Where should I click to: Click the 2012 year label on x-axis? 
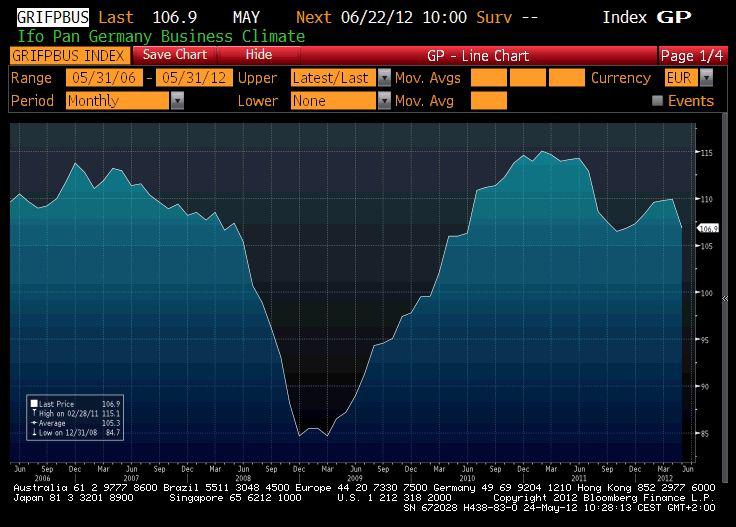coord(664,478)
